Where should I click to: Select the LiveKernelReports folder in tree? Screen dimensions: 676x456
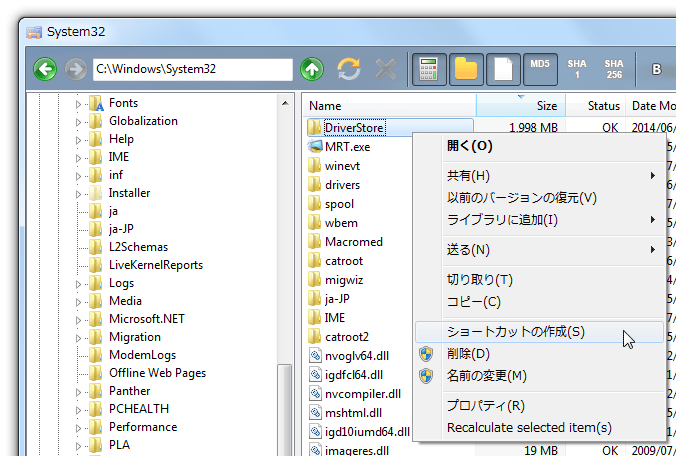pyautogui.click(x=156, y=265)
